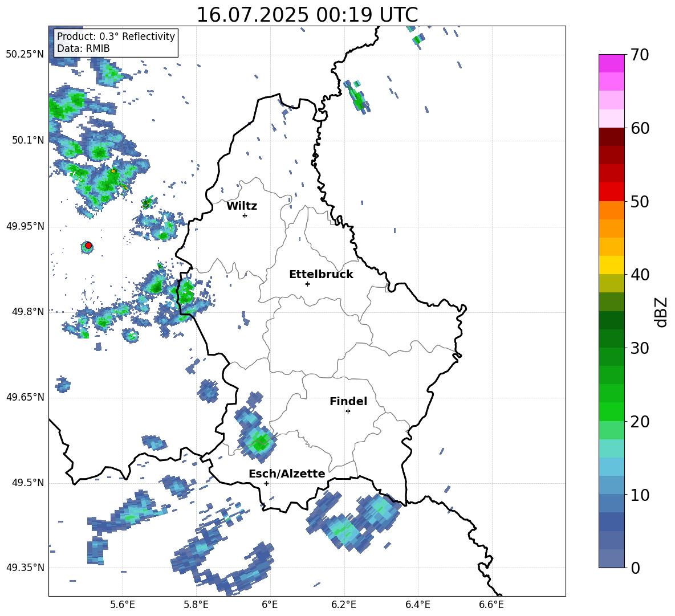Click the dBZ colorbar axis label
The image size is (675, 616).
pyautogui.click(x=661, y=312)
